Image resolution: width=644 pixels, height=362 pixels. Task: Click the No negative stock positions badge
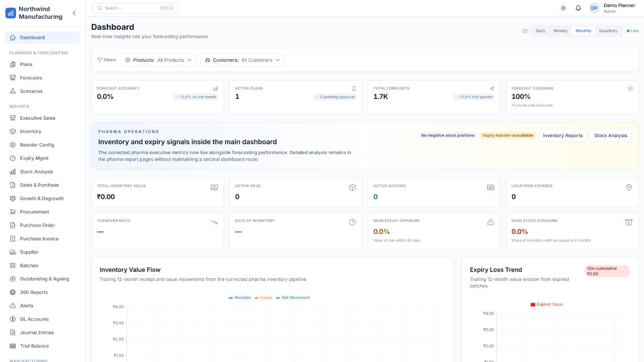pos(448,135)
